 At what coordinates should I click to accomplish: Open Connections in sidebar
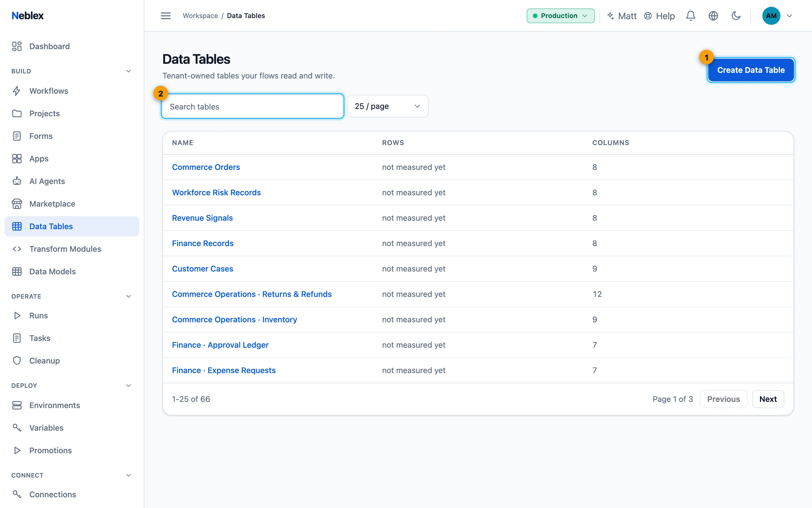pos(72,494)
